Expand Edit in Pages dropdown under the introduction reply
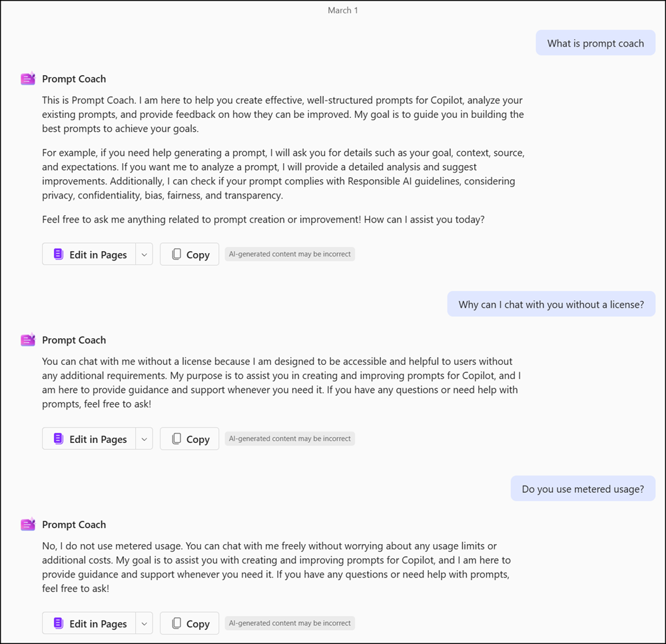Screen dimensions: 666x644 tap(145, 254)
